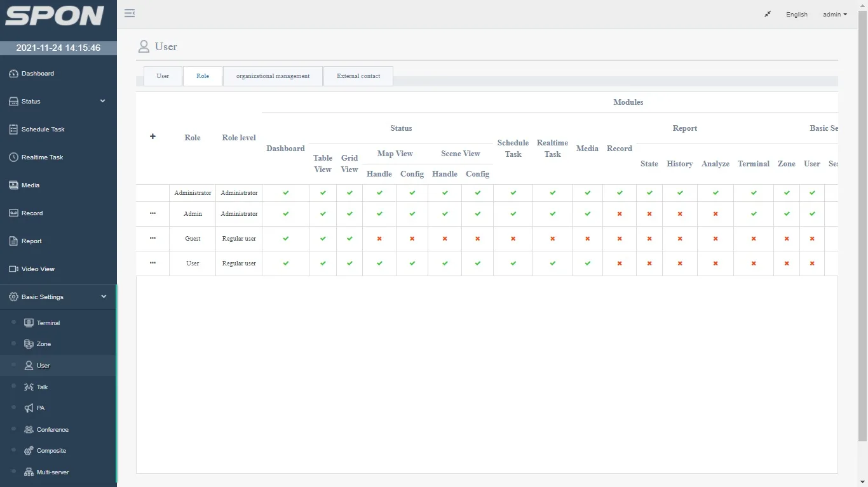The height and width of the screenshot is (487, 868).
Task: Toggle User role Media permission checkmark
Action: coord(587,264)
